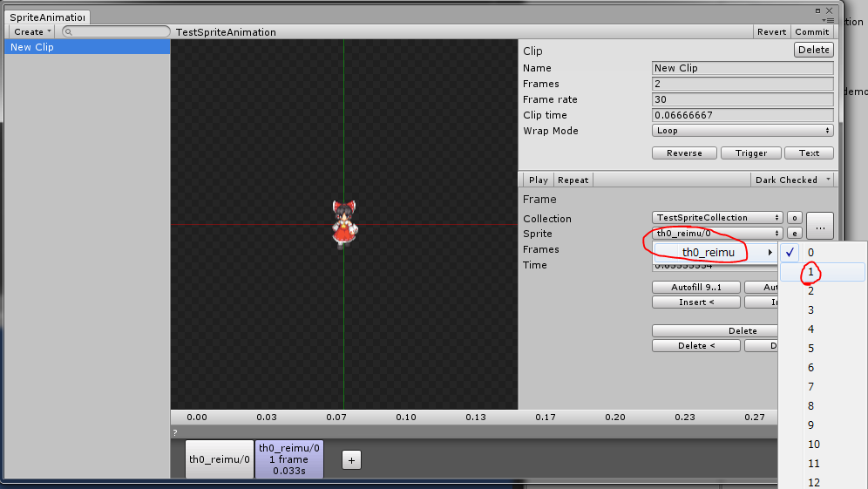Click the clip search field
This screenshot has height=489, width=868.
tap(116, 31)
